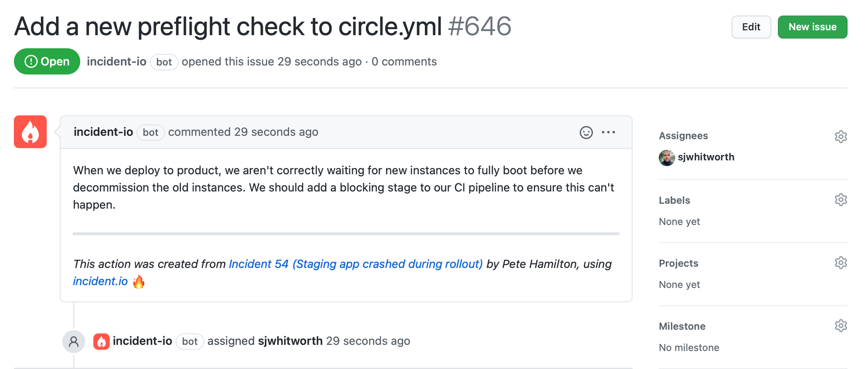Click the green Open status badge
Image resolution: width=868 pixels, height=369 pixels.
pos(47,61)
